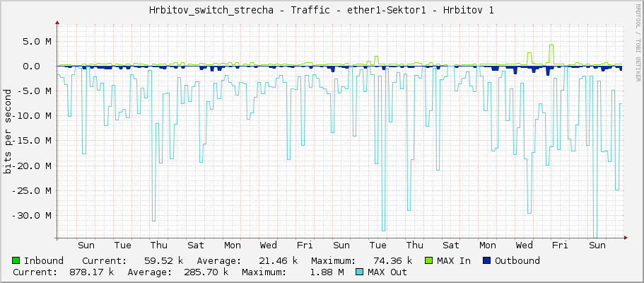Click the inbound average value '21.46 k'

click(x=278, y=260)
